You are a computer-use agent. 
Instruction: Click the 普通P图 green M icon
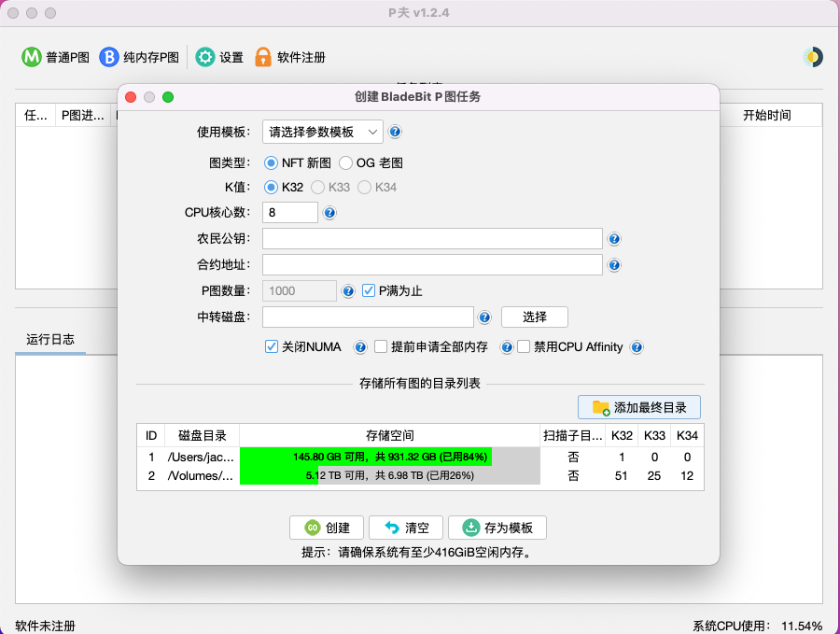coord(32,57)
